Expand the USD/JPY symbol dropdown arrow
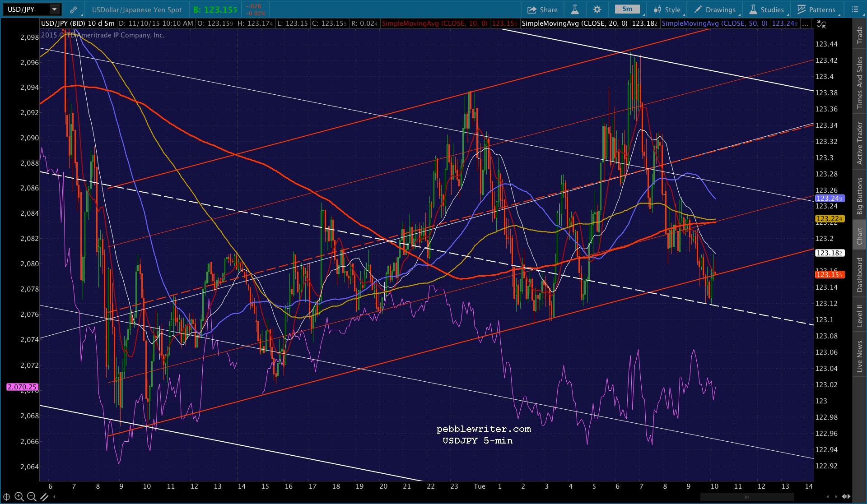 coord(54,9)
